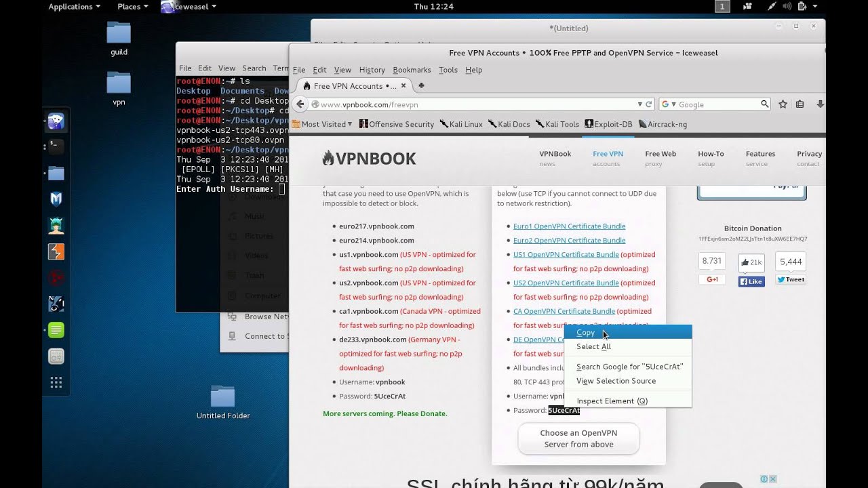This screenshot has height=488, width=868.
Task: Open Help menu in Iceweasel
Action: pyautogui.click(x=473, y=70)
